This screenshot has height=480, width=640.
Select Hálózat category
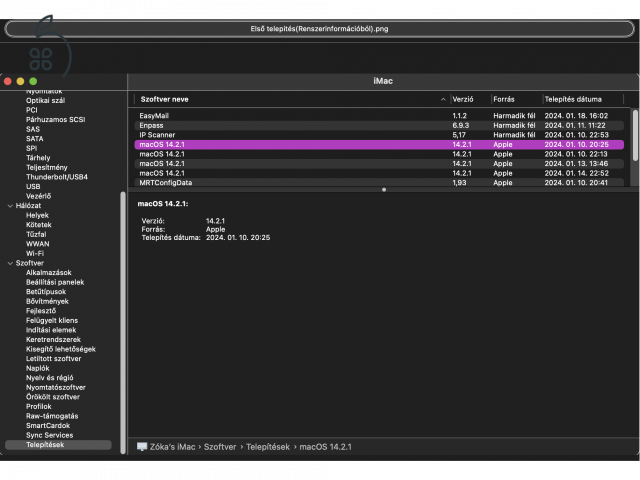pos(28,206)
